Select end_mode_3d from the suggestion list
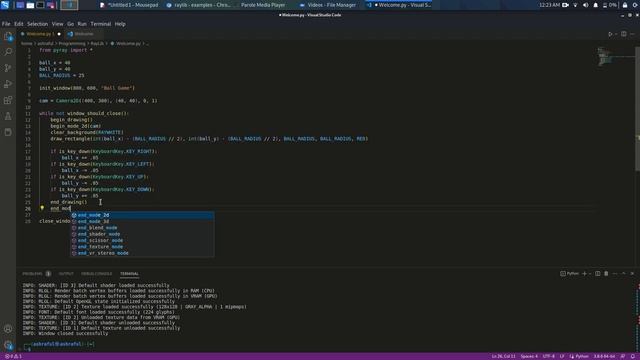Screen dimensions: 640x360 142,221
